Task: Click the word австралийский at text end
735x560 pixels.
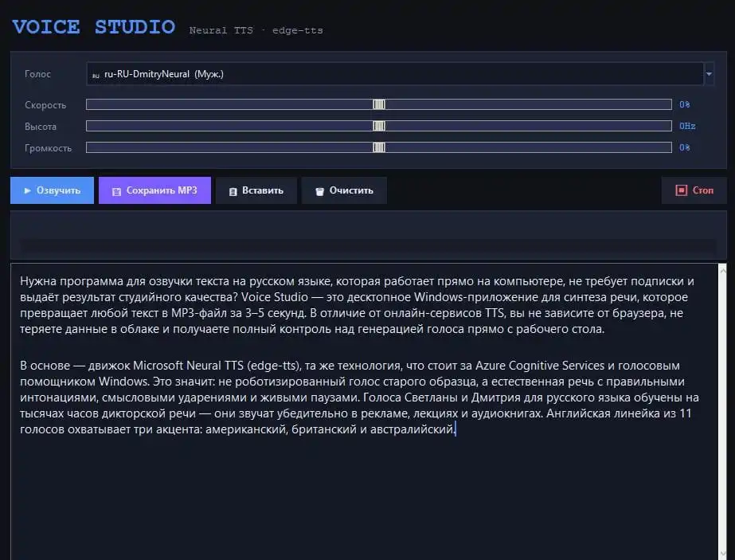Action: click(412, 429)
